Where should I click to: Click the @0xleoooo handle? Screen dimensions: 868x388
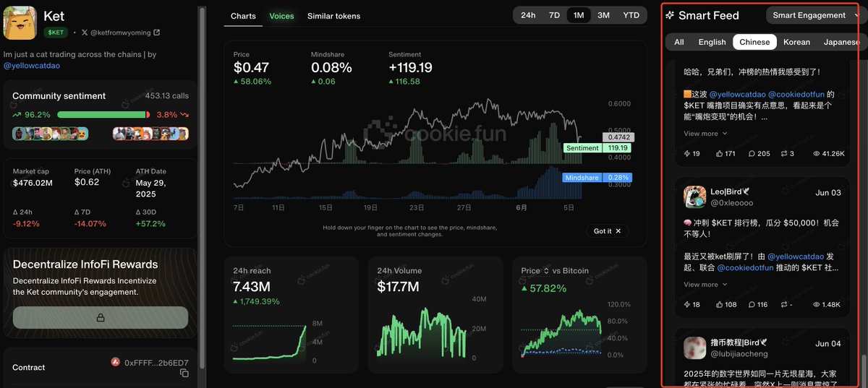[x=731, y=204]
